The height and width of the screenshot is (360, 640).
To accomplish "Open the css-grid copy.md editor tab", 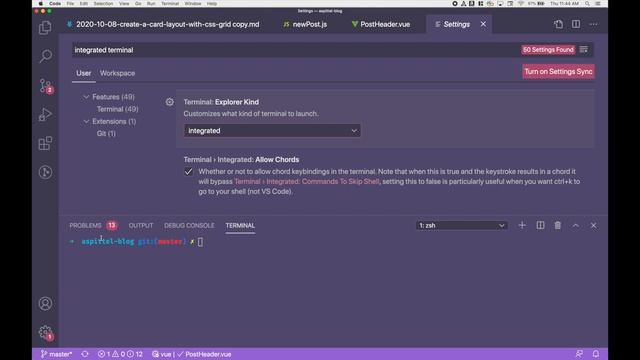I will click(x=163, y=24).
